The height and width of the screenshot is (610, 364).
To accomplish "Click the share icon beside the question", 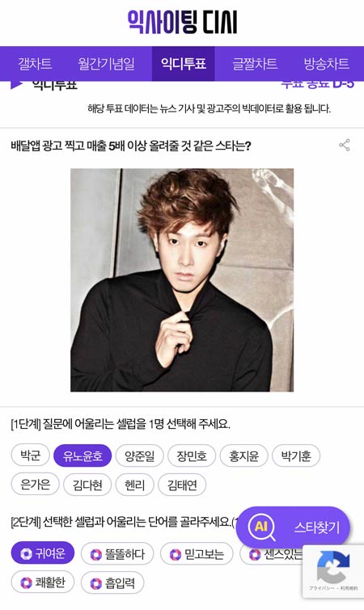I will point(344,145).
